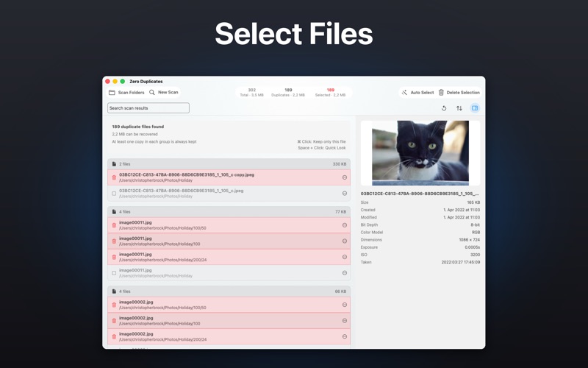Check the box for image00011.jpg in /Photos/Holiday
Image resolution: width=588 pixels, height=368 pixels.
coord(114,273)
